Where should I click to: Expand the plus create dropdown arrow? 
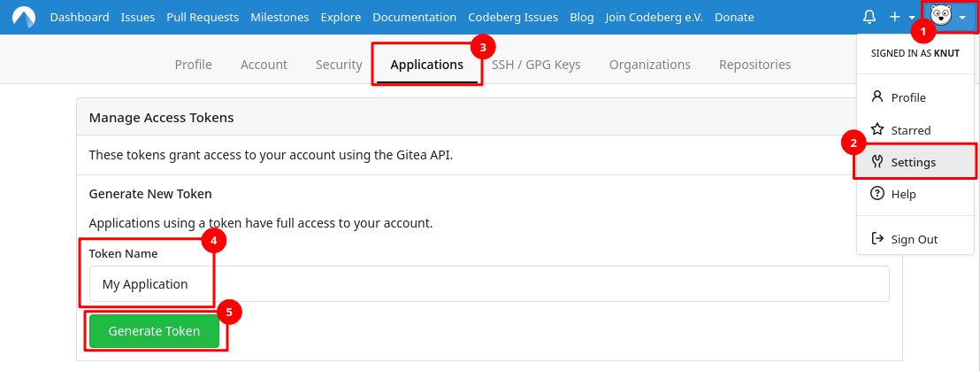click(x=912, y=18)
